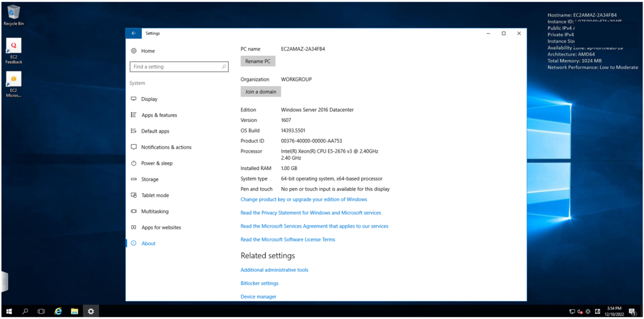Viewport: 644px width, 319px height.
Task: Open Bitlocker settings link
Action: pos(259,284)
